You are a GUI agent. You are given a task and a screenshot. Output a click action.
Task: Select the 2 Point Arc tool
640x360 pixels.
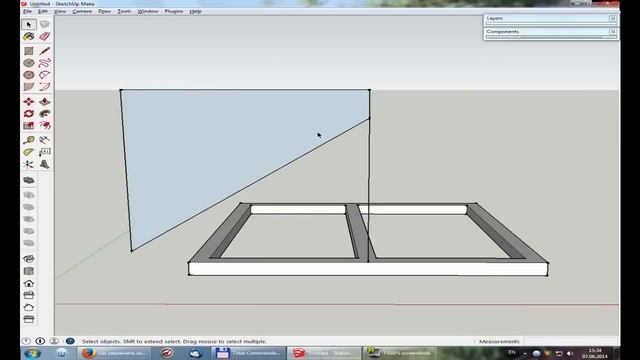44,87
